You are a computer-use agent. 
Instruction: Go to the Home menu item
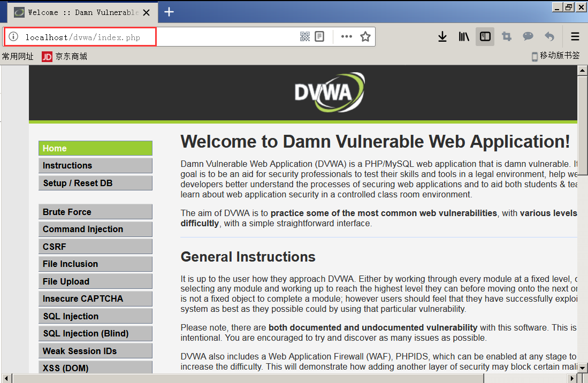click(x=95, y=148)
